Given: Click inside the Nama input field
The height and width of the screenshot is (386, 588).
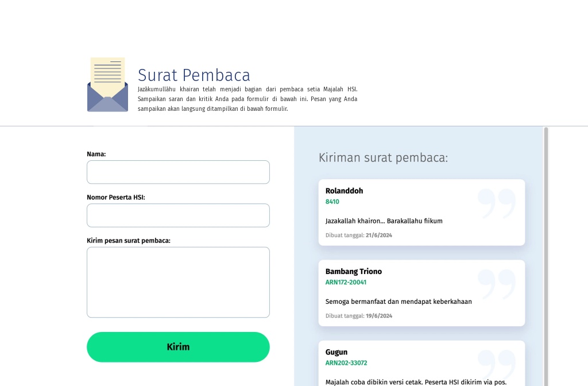Looking at the screenshot, I should click(x=178, y=172).
